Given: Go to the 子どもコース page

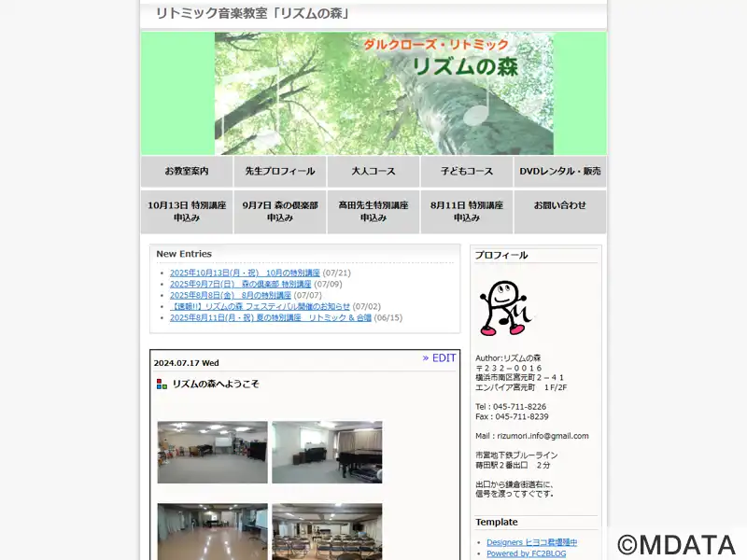Looking at the screenshot, I should pos(467,172).
